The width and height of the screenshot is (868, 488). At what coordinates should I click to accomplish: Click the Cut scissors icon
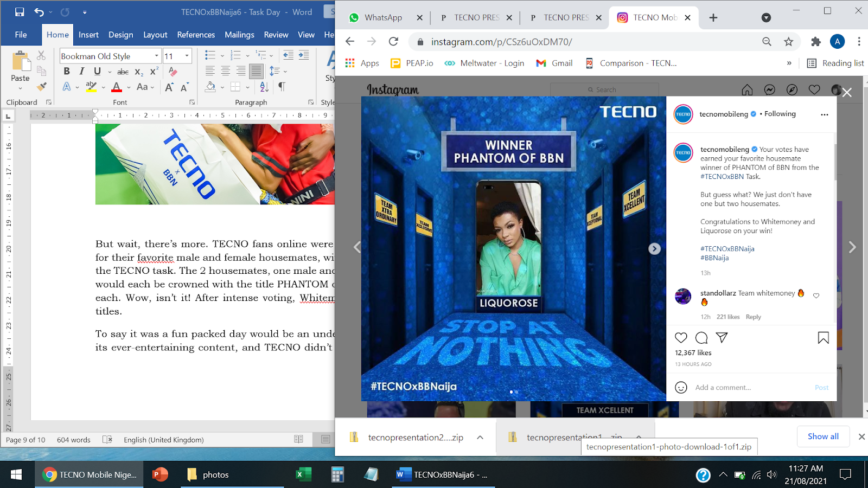[x=41, y=55]
